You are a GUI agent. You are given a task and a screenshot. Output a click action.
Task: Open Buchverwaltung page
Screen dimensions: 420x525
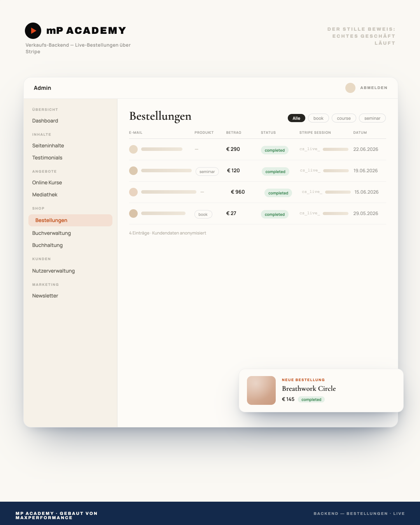click(x=52, y=233)
